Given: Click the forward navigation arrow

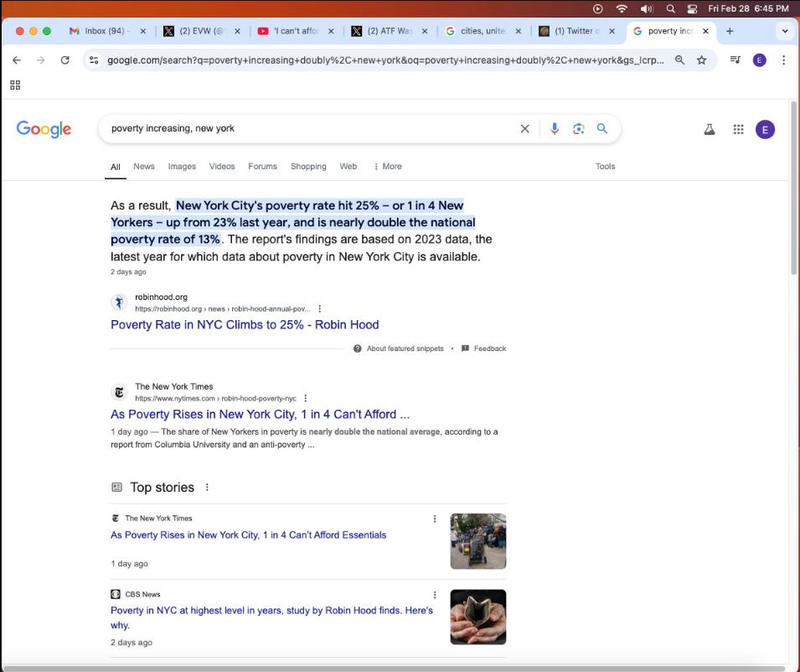Looking at the screenshot, I should tap(40, 60).
